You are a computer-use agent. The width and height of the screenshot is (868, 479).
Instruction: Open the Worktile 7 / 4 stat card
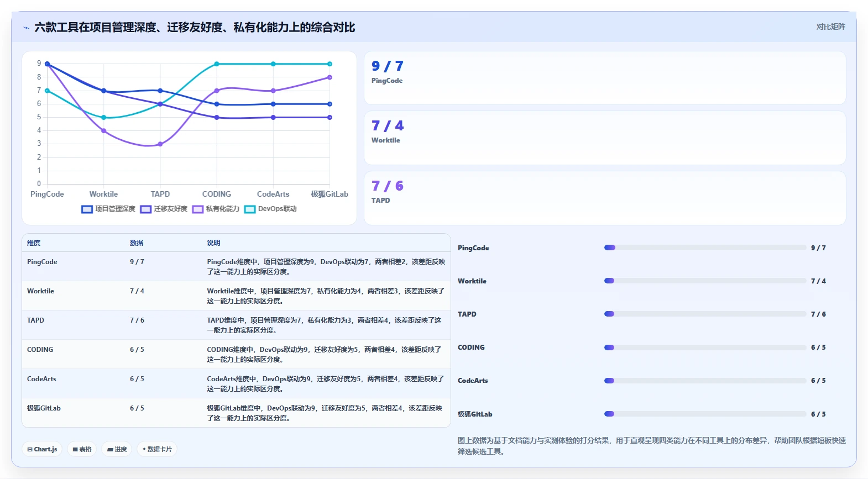[x=605, y=138]
